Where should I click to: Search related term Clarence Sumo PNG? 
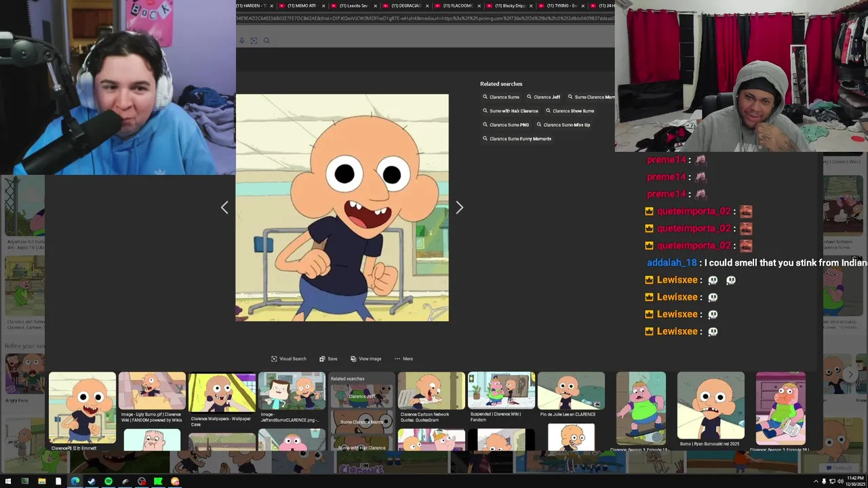506,125
